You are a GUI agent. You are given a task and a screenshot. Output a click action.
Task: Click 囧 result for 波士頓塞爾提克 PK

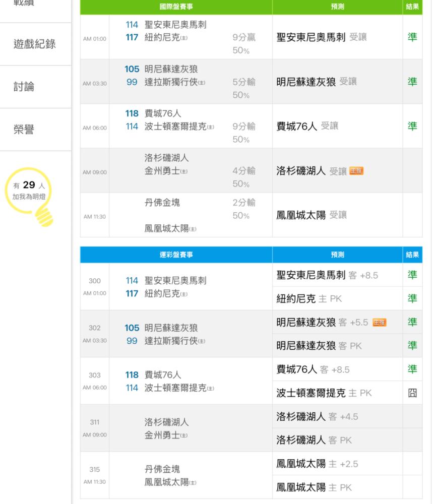pos(412,393)
